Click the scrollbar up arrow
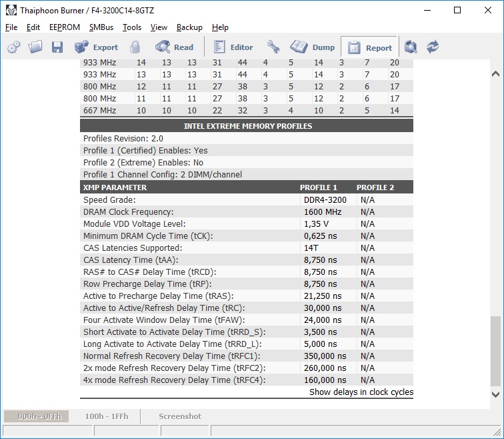This screenshot has width=504, height=439. click(x=495, y=74)
